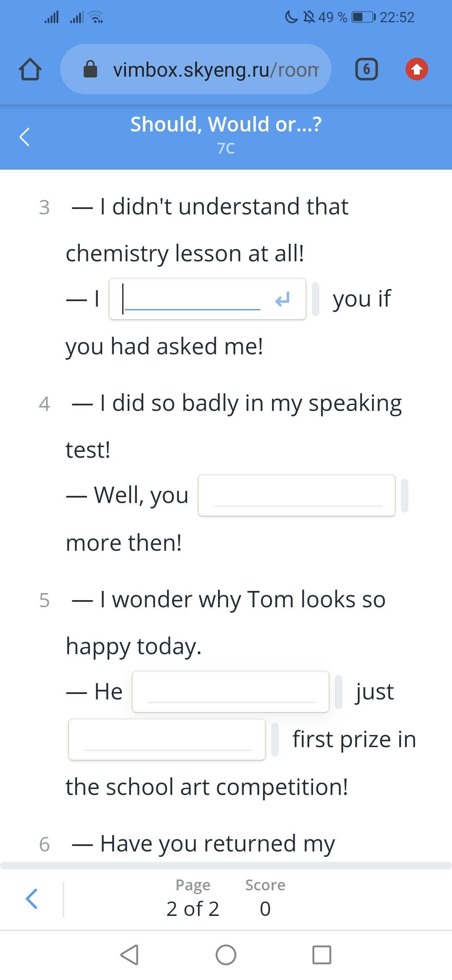
Task: Tap the Score counter at bottom
Action: pyautogui.click(x=265, y=898)
